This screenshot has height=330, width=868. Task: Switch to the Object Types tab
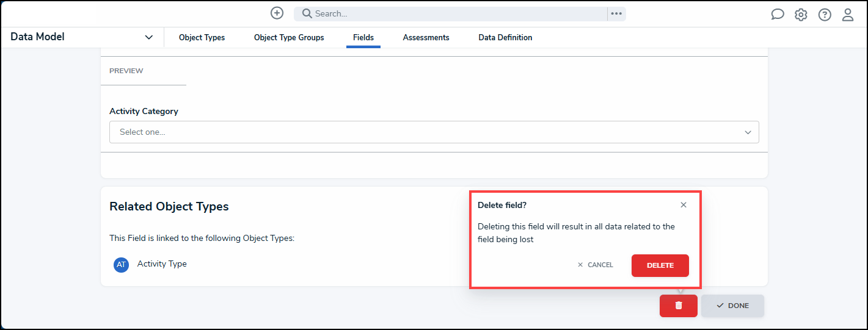coord(202,38)
